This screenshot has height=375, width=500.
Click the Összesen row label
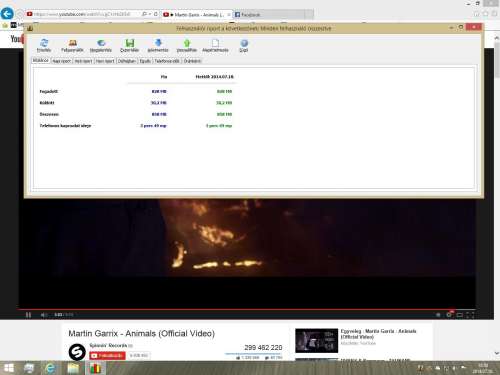click(x=49, y=114)
